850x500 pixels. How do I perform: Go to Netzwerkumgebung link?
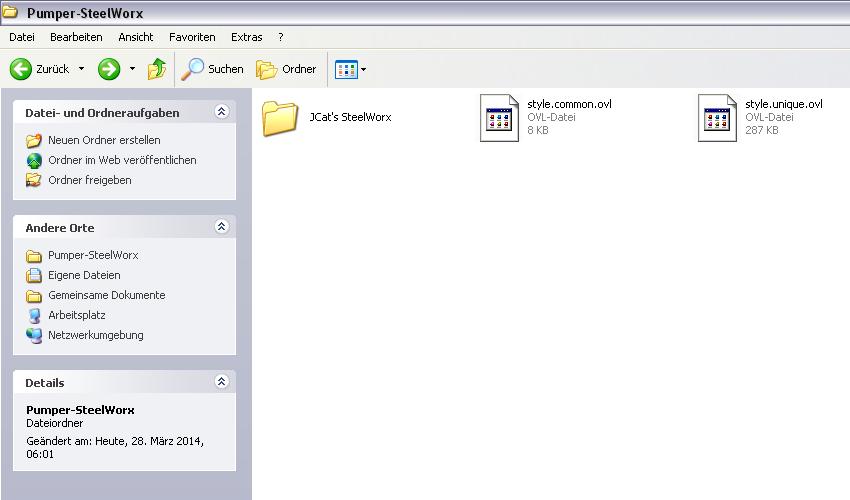click(95, 335)
